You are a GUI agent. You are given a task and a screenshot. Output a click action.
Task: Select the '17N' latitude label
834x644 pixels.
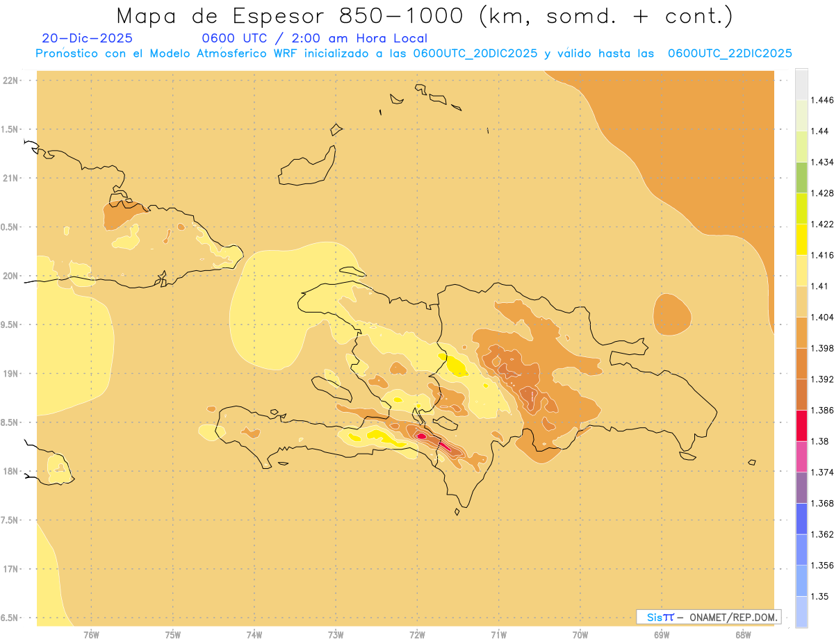coord(10,569)
